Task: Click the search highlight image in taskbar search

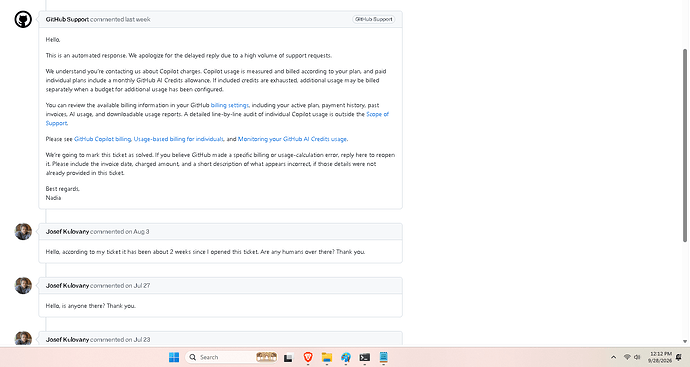Action: coord(266,357)
